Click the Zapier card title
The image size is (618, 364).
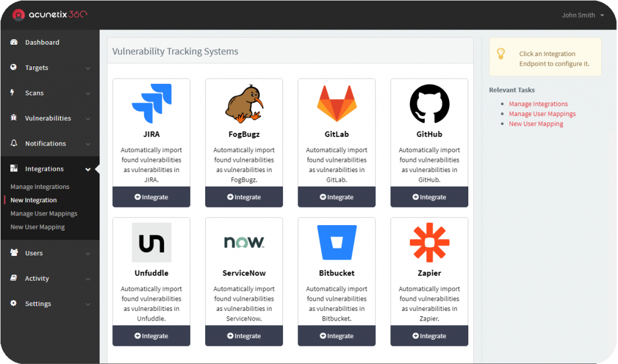tap(429, 273)
